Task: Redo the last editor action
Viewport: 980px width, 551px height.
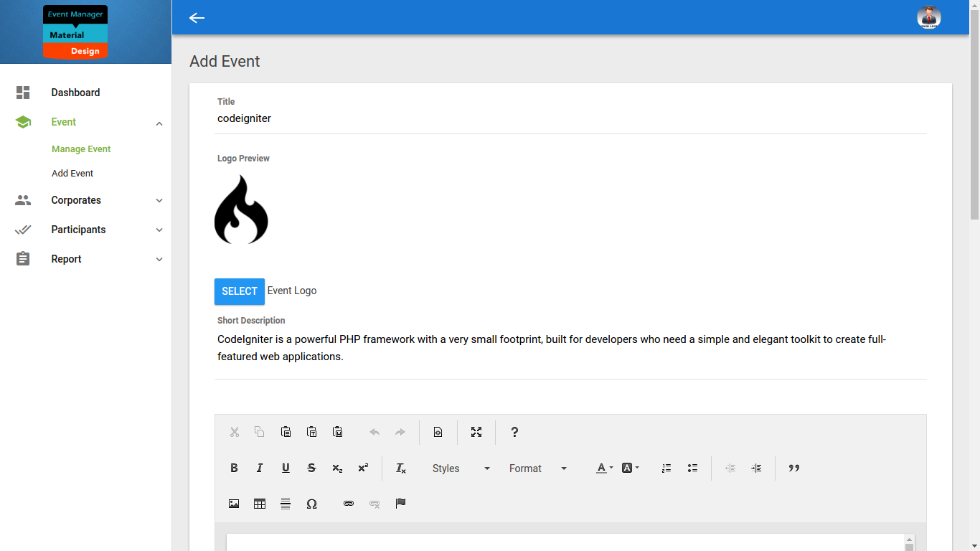Action: (x=400, y=432)
